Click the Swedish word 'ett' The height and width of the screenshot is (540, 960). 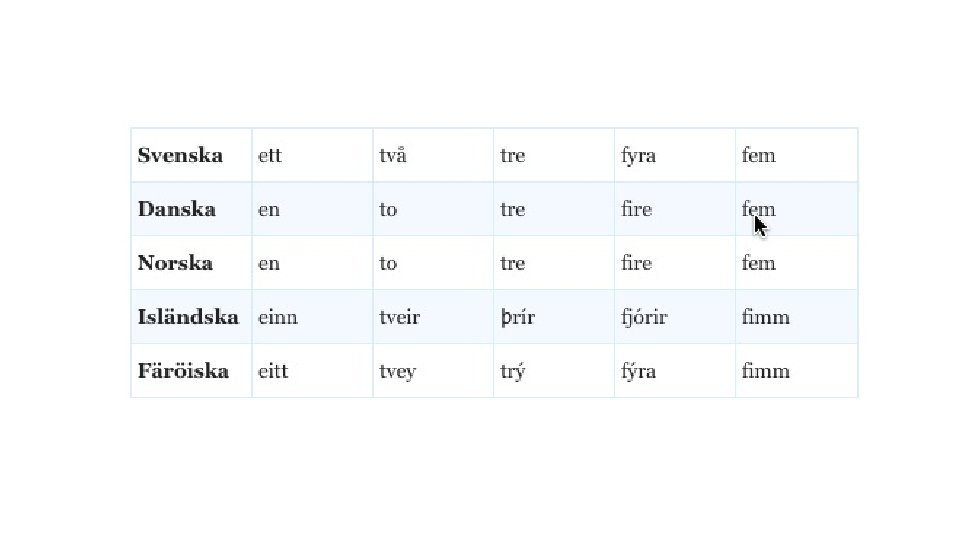point(270,155)
